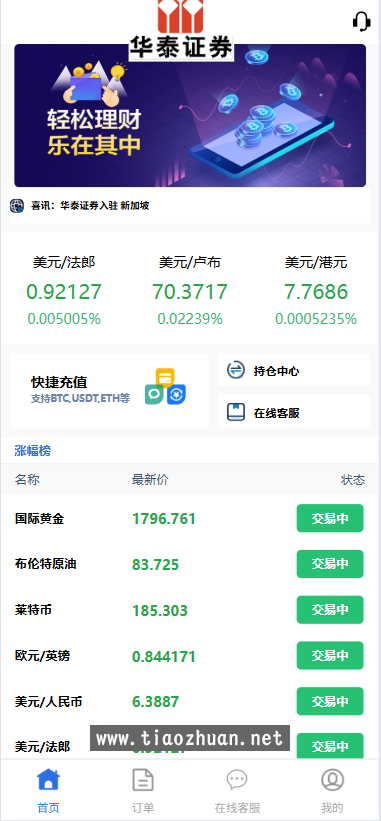Click the 华泰证券入驻新加坡 news headline
The image size is (381, 821).
[x=89, y=206]
